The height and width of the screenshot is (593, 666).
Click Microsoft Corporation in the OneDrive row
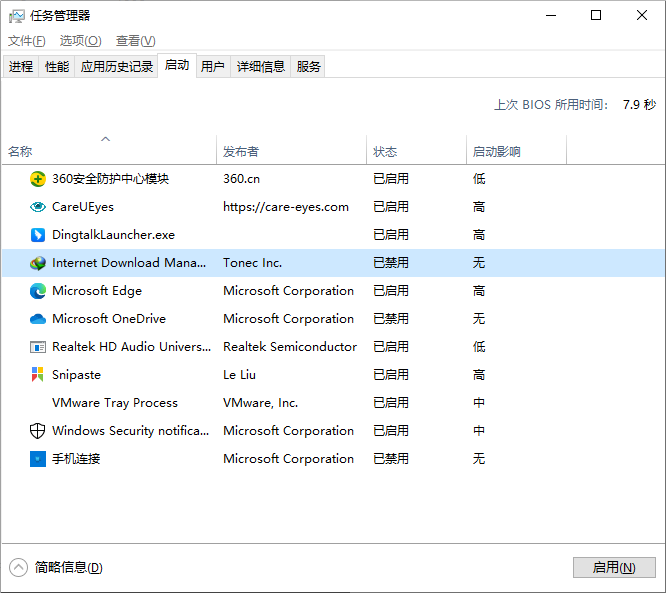288,319
